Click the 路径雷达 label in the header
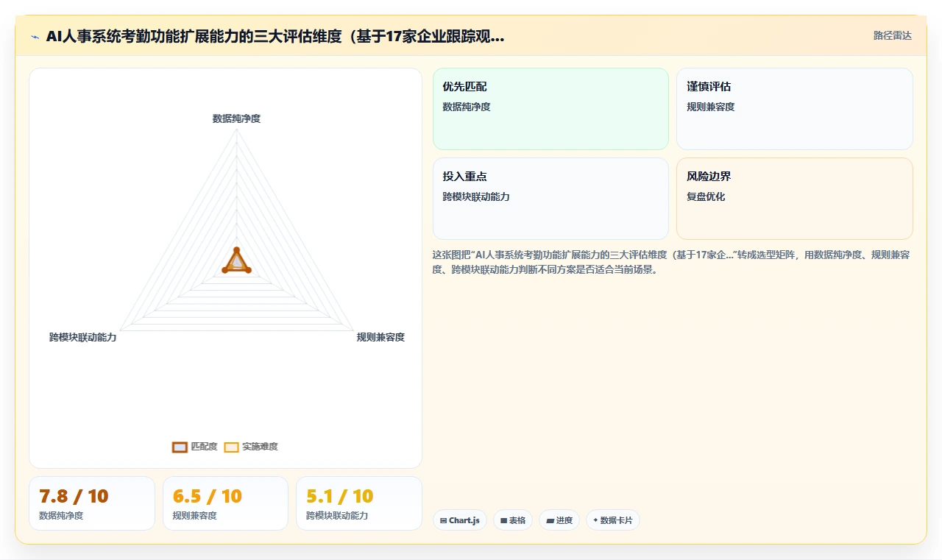The image size is (942, 560). (x=892, y=35)
